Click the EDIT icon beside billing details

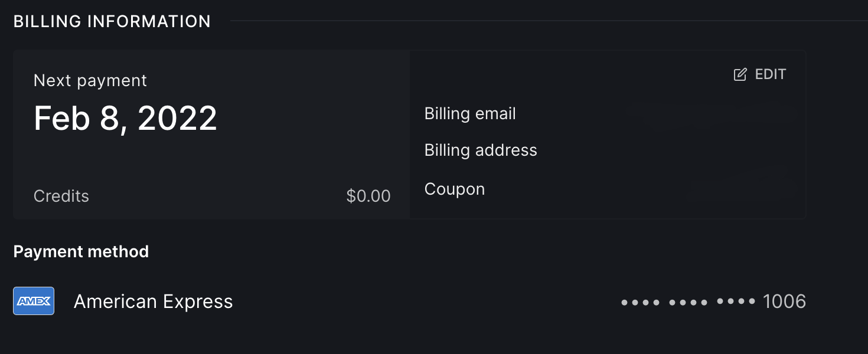coord(740,74)
